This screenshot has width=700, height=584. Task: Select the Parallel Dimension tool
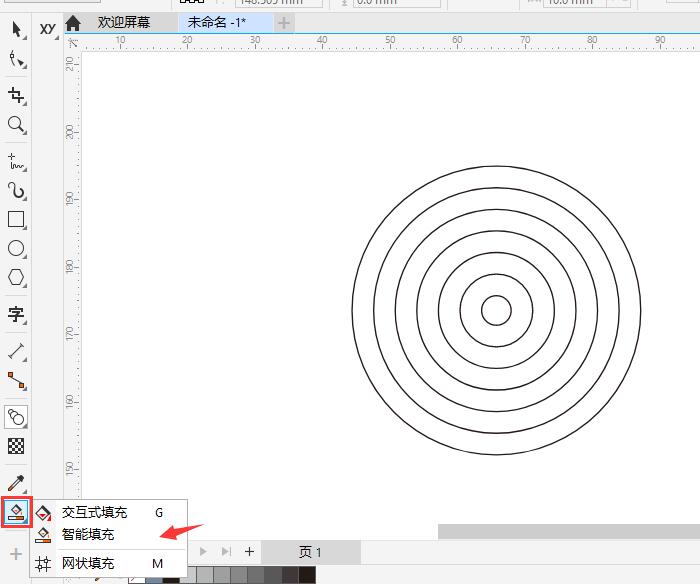coord(16,351)
